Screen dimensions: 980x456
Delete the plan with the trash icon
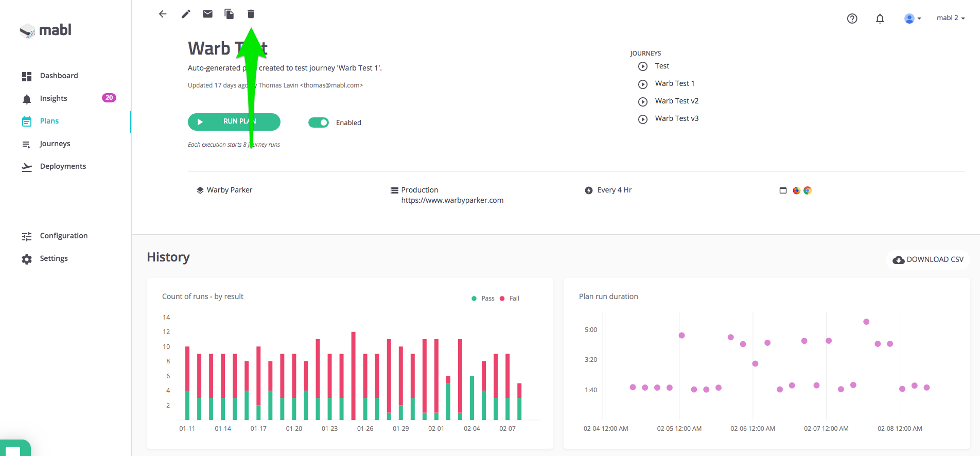(x=251, y=14)
